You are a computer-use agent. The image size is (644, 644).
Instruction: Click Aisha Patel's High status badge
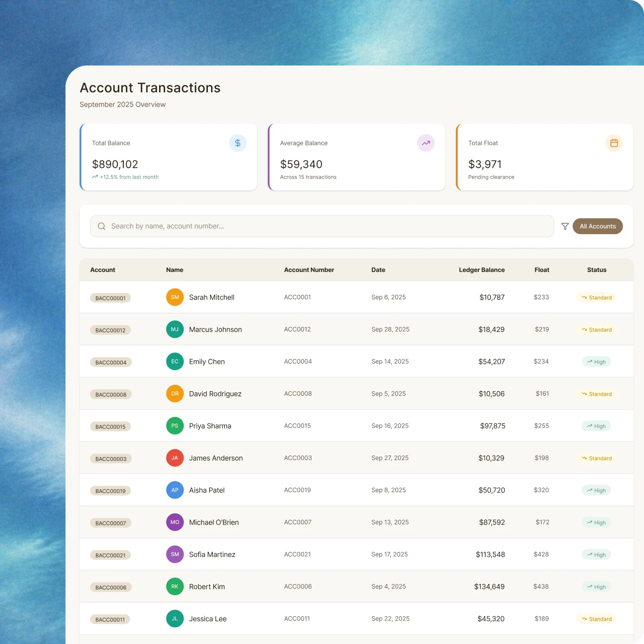tap(596, 490)
